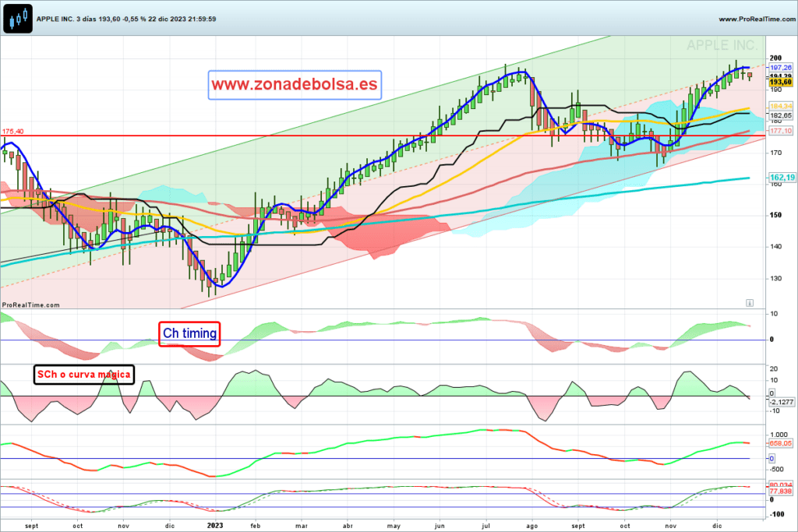Screen dimensions: 798x532
Task: Click the blue 197,26 price tag
Action: tap(781, 68)
